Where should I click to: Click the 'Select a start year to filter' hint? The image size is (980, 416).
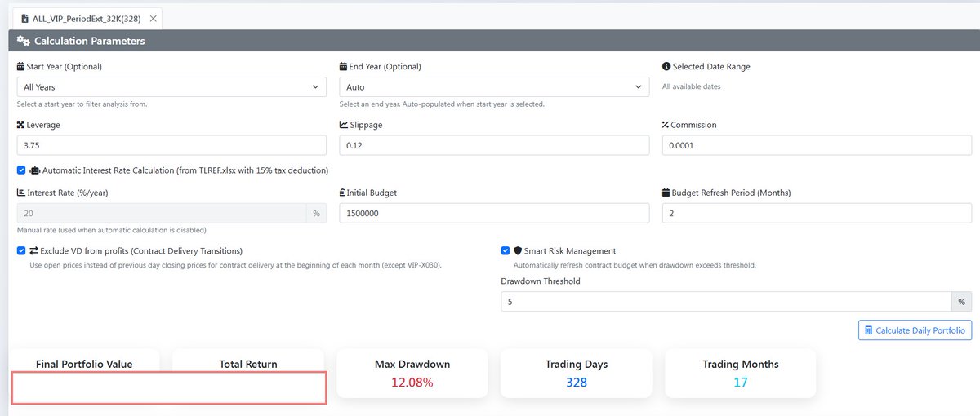82,104
